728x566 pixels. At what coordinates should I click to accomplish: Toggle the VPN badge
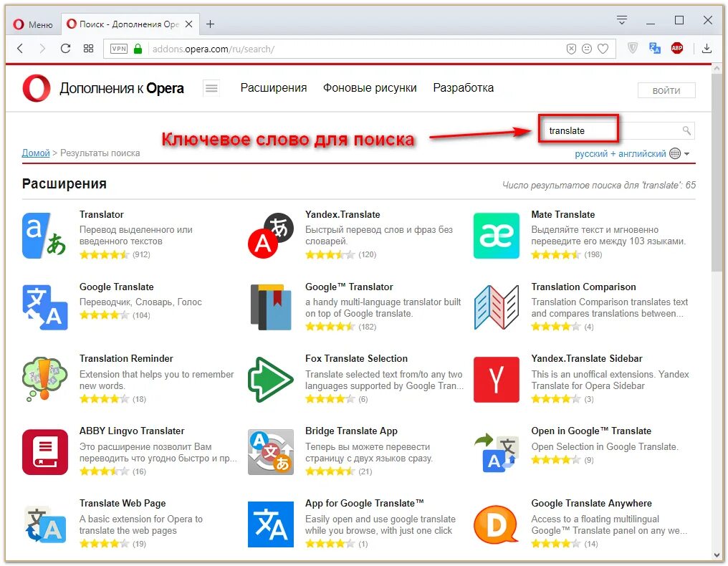(119, 49)
